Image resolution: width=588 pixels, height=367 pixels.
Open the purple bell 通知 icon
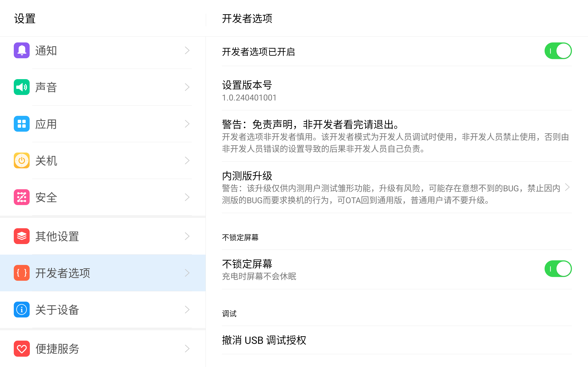point(22,50)
